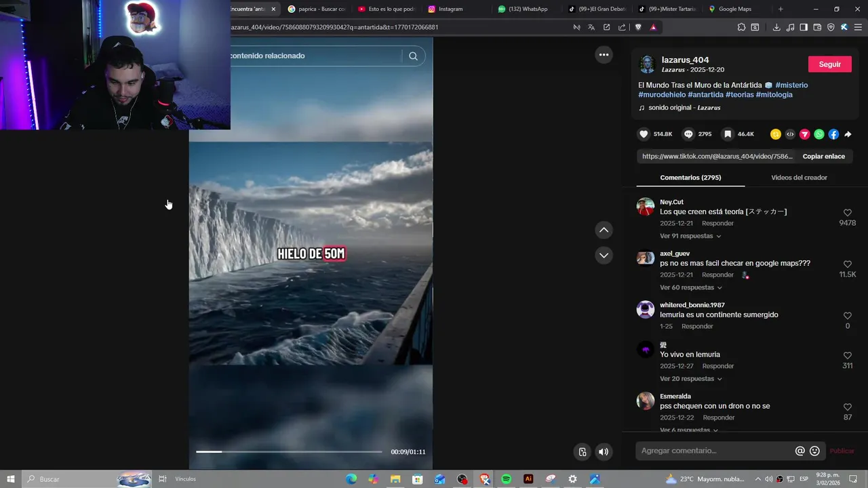The image size is (868, 488).
Task: Switch to Comentarios (2795) tab
Action: (690, 178)
